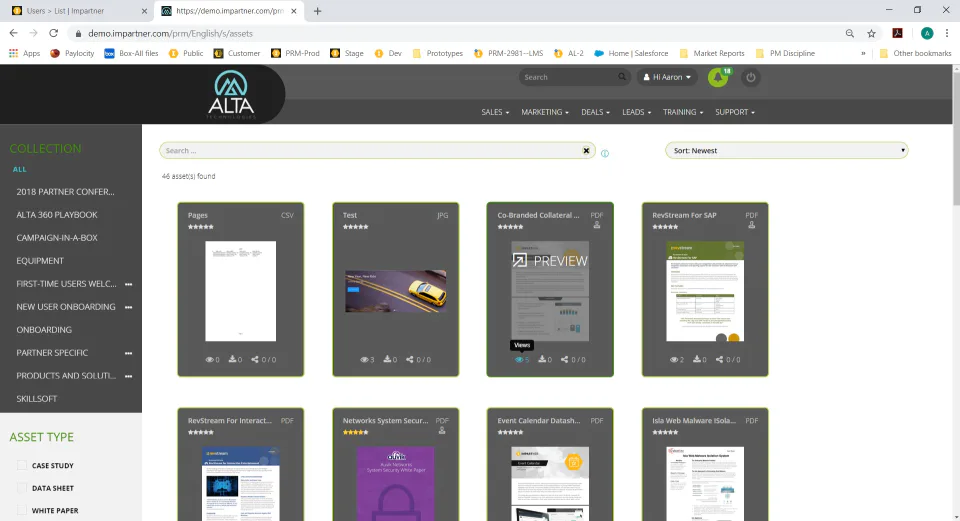This screenshot has width=960, height=521.
Task: Click share icon on RevStream For SAP card
Action: click(x=719, y=359)
